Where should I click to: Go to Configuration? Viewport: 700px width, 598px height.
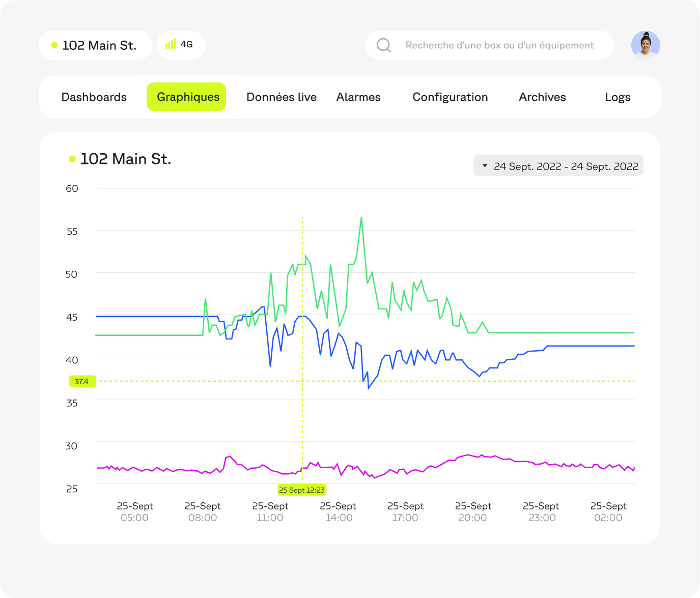[450, 97]
